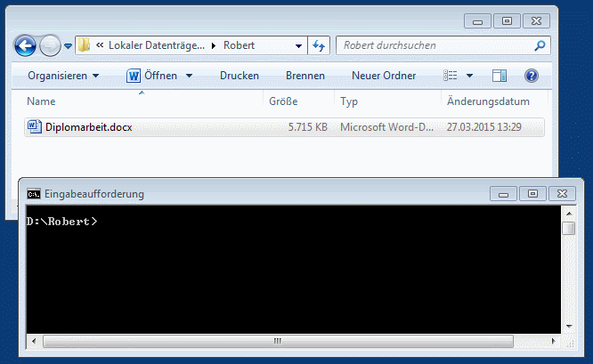Click the Explorer forward arrow button
593x364 pixels.
pyautogui.click(x=50, y=45)
